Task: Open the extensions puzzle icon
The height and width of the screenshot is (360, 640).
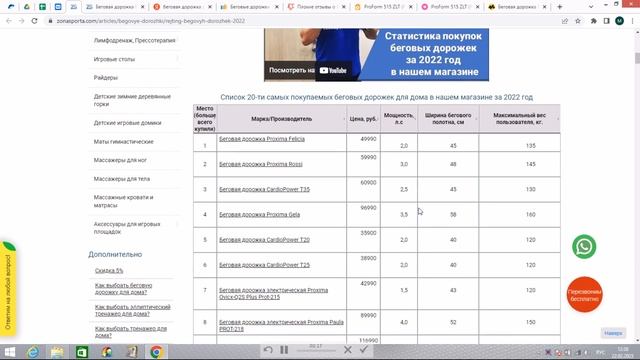Action: point(593,21)
